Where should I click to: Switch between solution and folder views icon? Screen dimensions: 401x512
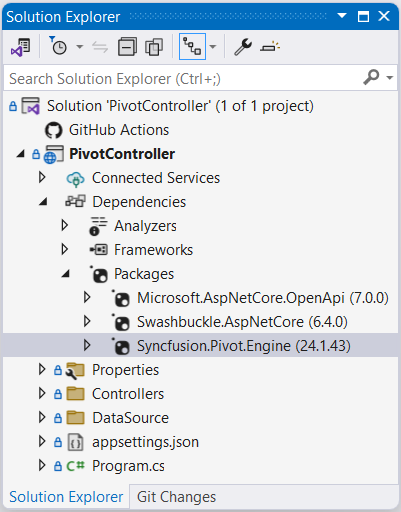click(21, 47)
